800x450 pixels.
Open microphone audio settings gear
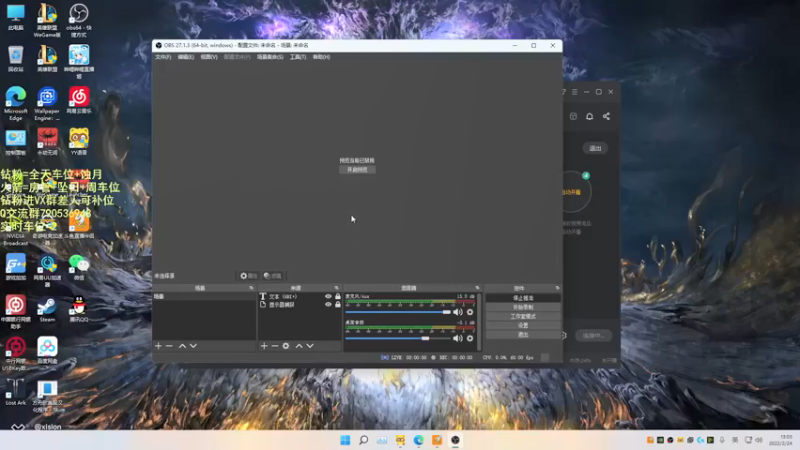pos(470,312)
